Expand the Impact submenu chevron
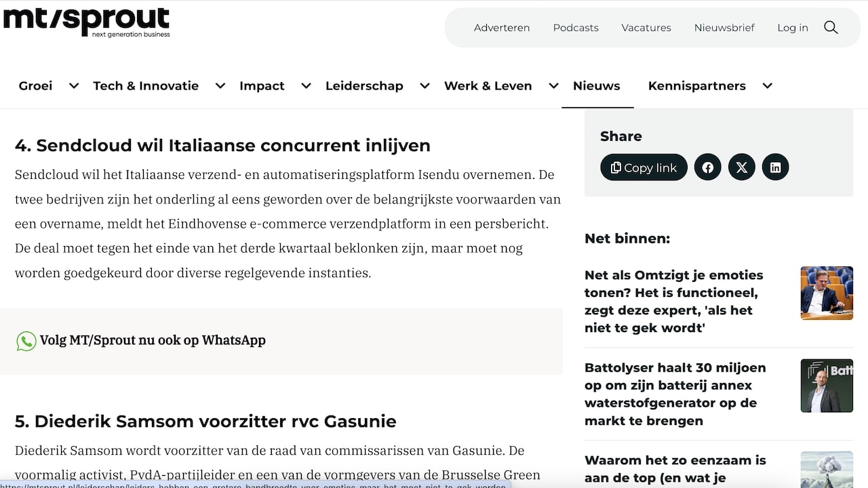The image size is (868, 488). 307,86
